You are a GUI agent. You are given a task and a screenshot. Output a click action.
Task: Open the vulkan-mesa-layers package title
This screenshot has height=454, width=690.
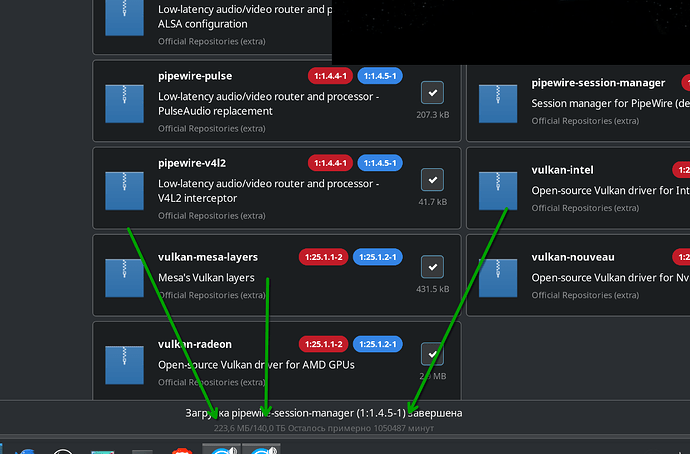pos(208,257)
